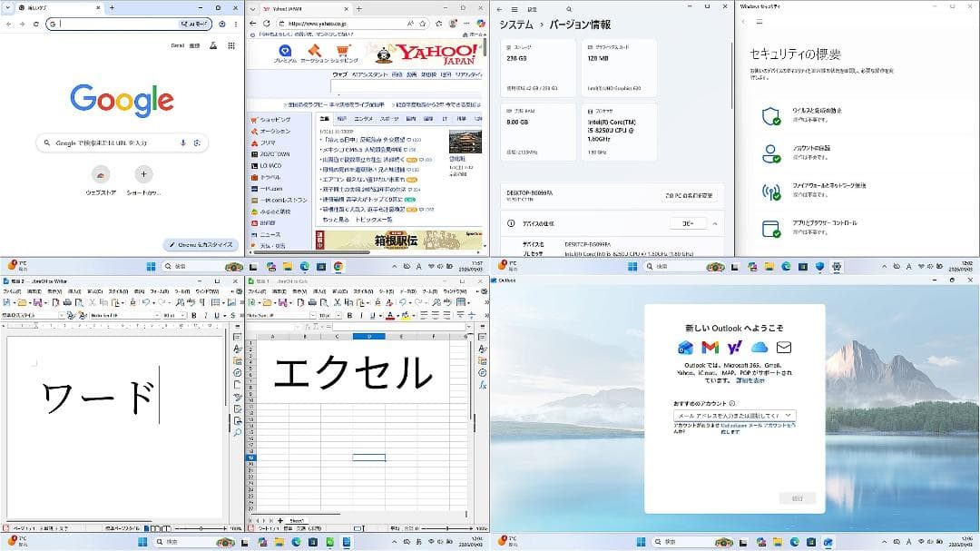Click the Save icon in Calc's toolbar
980x551 pixels.
tap(282, 301)
